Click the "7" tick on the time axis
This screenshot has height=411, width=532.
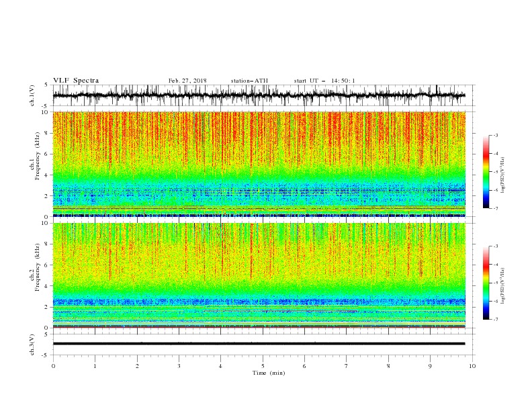(347, 366)
